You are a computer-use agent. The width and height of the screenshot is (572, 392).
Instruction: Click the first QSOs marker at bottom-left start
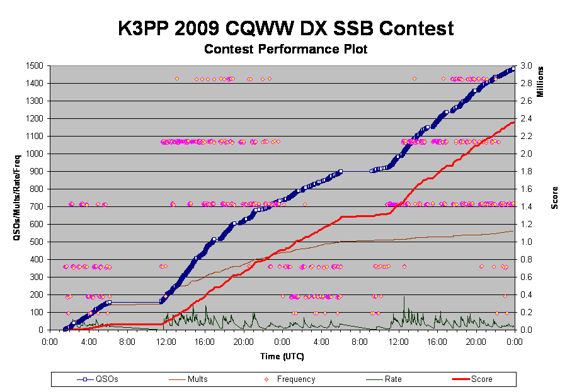pos(65,328)
